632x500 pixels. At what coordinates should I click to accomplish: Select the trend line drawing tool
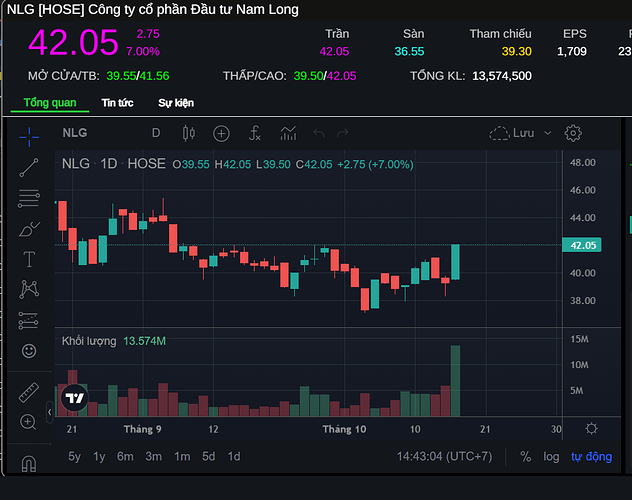29,168
